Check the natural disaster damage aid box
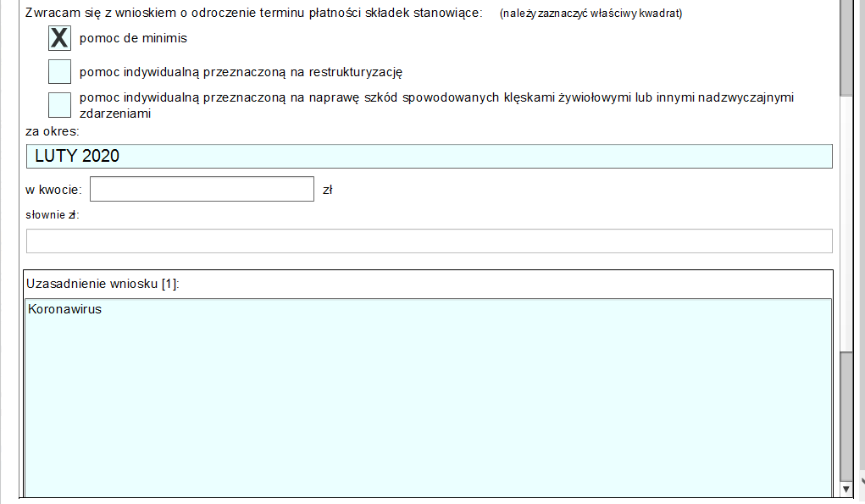865x504 pixels. coord(59,104)
